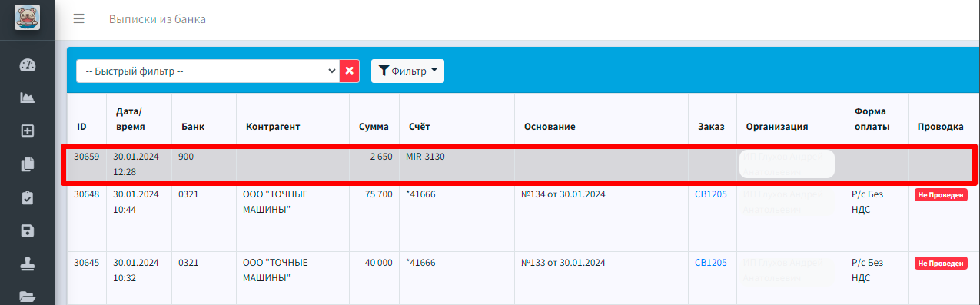Image resolution: width=980 pixels, height=305 pixels.
Task: Open the Фильтр dropdown button
Action: tap(407, 71)
